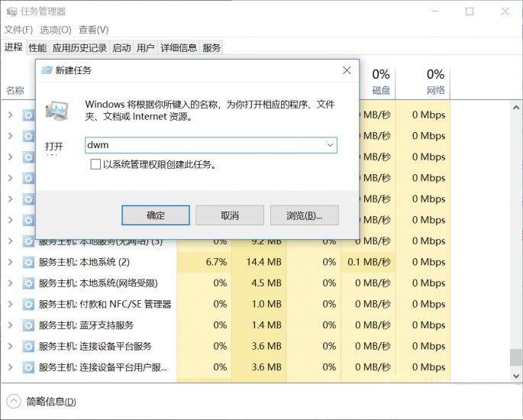Screen dimensions: 523x420
Task: Switch to the 详细信息 tab
Action: click(x=179, y=48)
